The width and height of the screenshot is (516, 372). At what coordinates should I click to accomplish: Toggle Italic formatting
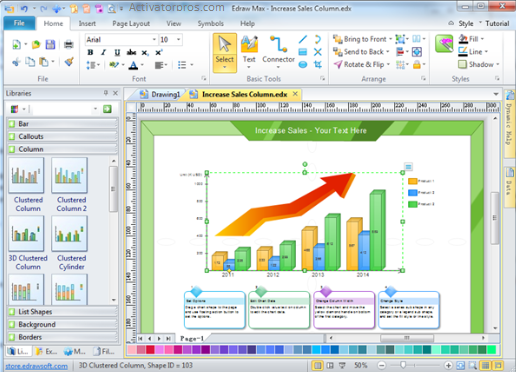click(x=104, y=52)
